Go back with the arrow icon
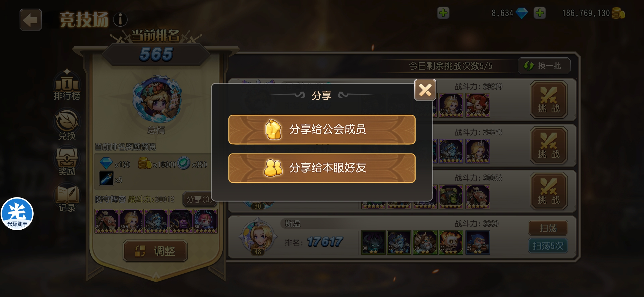The image size is (644, 297). 31,20
